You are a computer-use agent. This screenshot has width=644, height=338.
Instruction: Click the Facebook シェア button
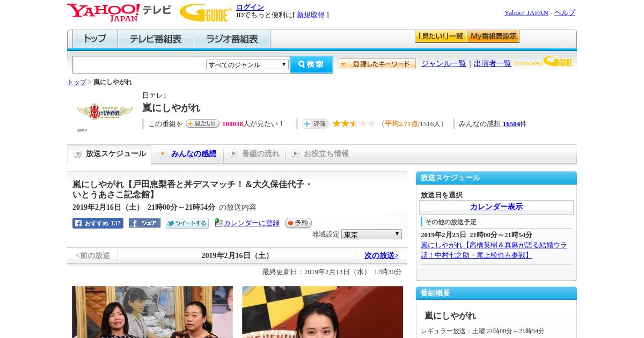[144, 223]
